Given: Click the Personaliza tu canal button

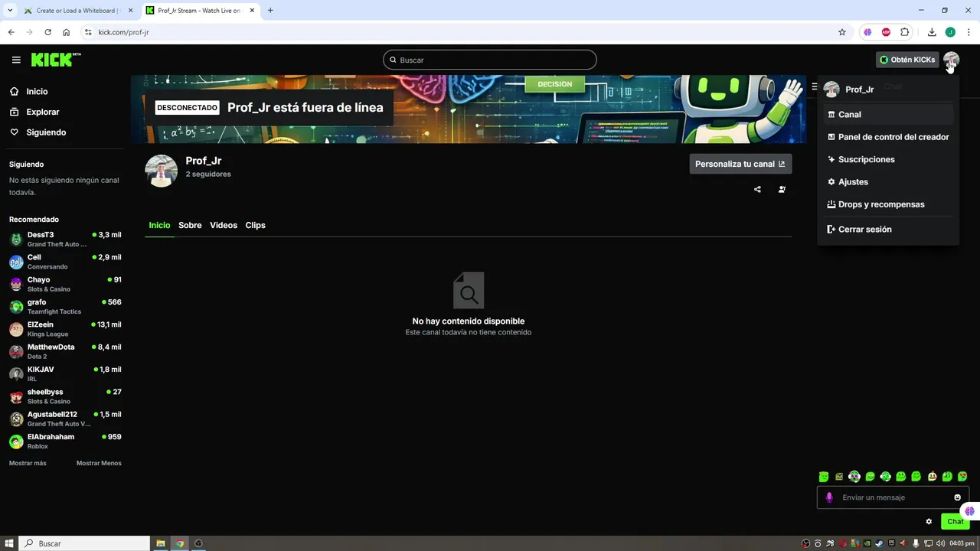Looking at the screenshot, I should tap(740, 164).
